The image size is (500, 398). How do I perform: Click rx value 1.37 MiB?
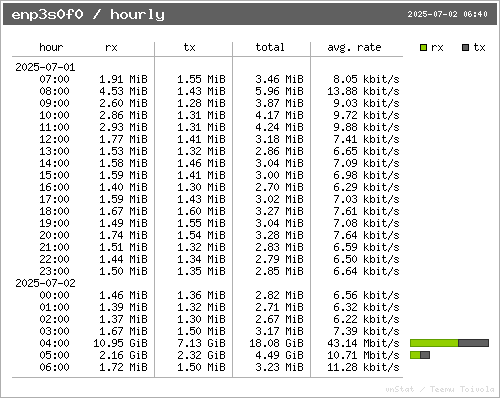click(123, 319)
